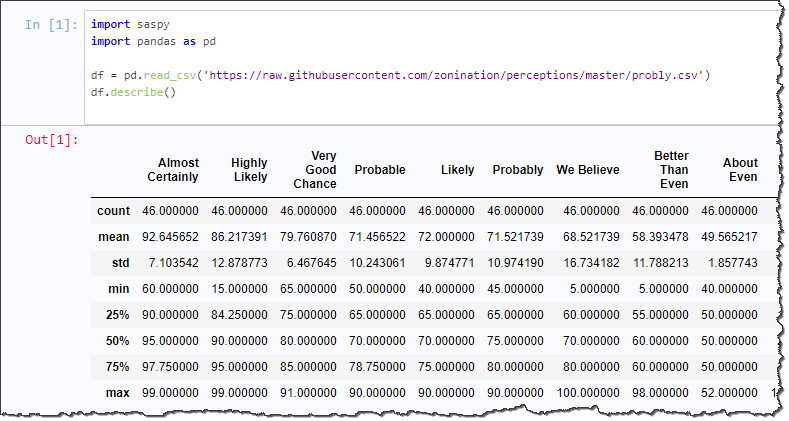
Task: Click the About Even column header
Action: tap(740, 170)
